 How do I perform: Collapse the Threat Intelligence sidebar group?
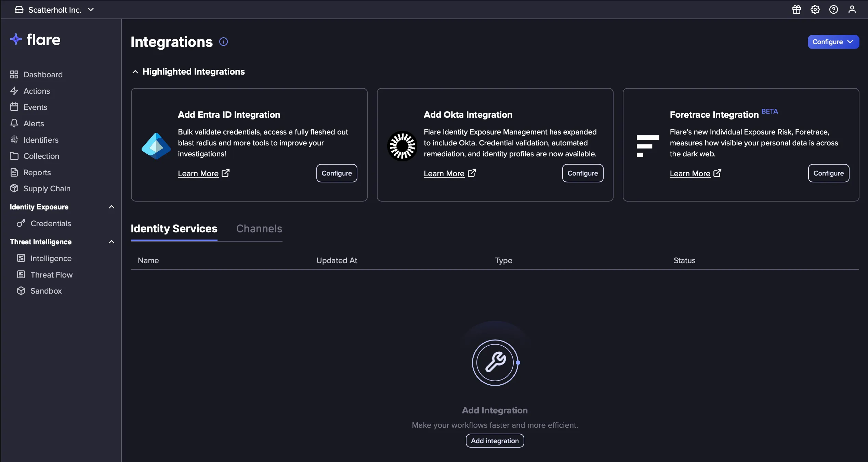point(111,242)
